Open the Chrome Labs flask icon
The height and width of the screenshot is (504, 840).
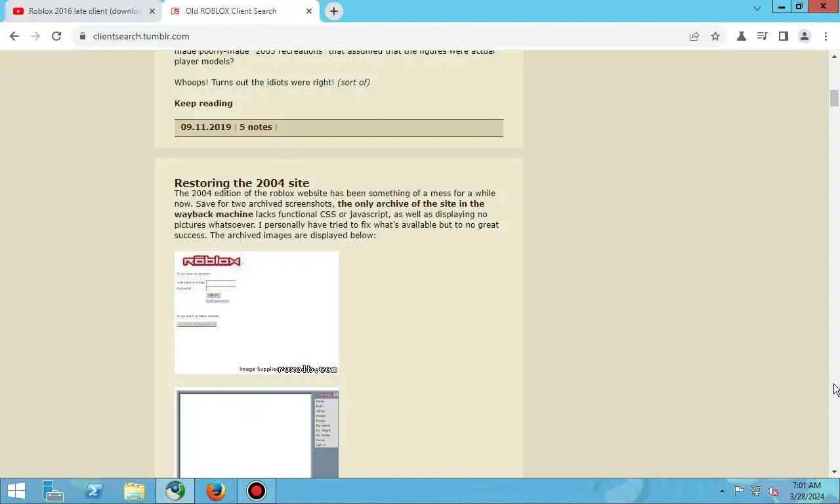pos(741,36)
